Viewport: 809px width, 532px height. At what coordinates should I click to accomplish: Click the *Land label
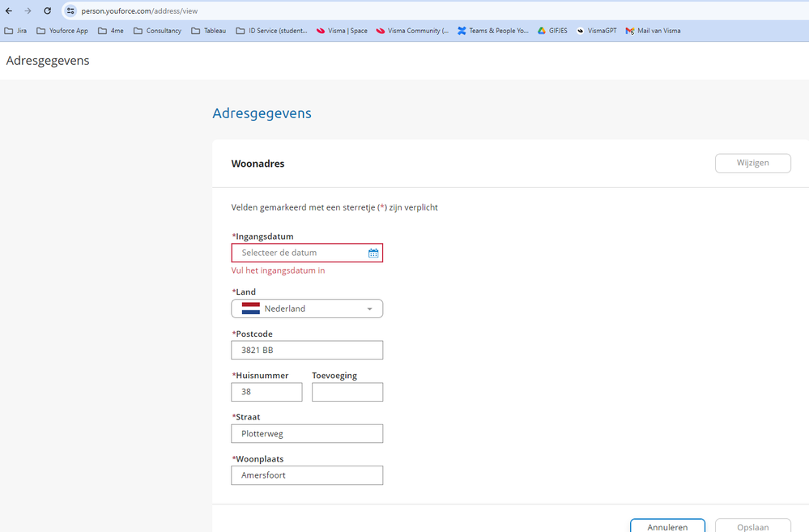click(x=244, y=292)
